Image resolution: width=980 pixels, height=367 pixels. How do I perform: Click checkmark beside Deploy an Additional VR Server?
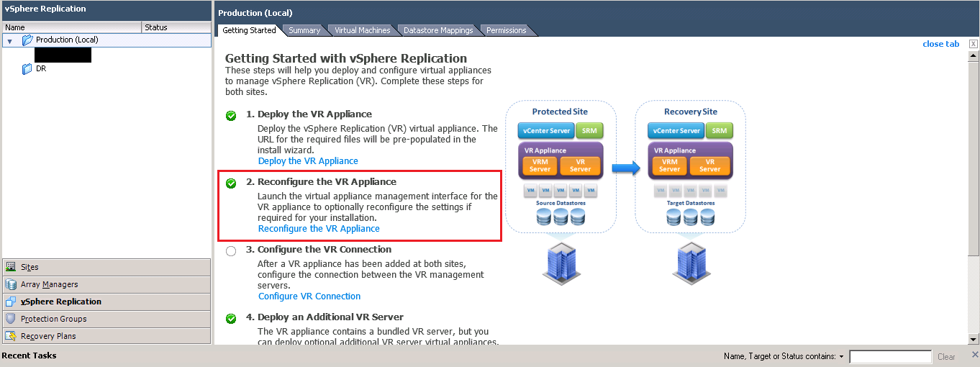click(231, 318)
